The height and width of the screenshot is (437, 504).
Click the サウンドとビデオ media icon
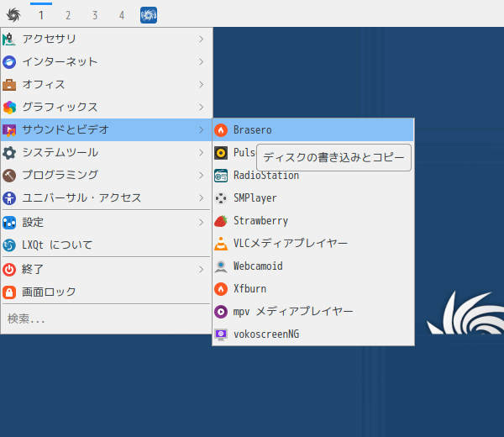click(9, 130)
